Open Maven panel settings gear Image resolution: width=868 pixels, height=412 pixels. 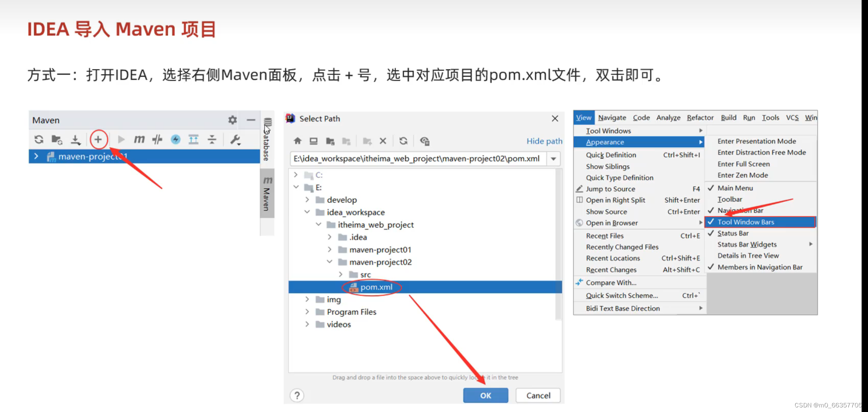tap(232, 120)
